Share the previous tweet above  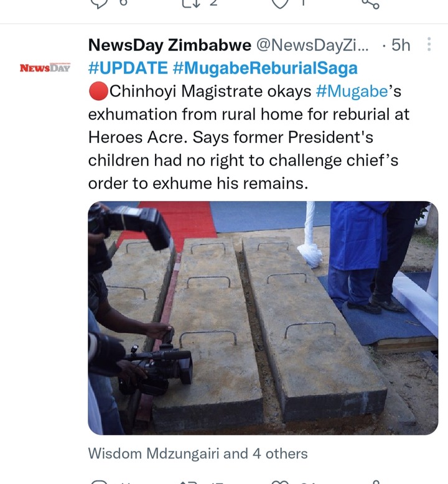click(x=370, y=3)
